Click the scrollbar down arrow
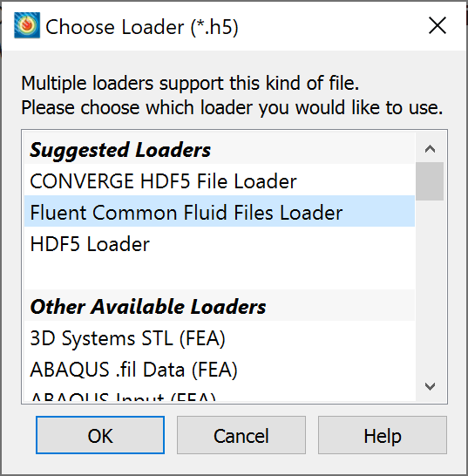This screenshot has height=476, width=468. [430, 386]
